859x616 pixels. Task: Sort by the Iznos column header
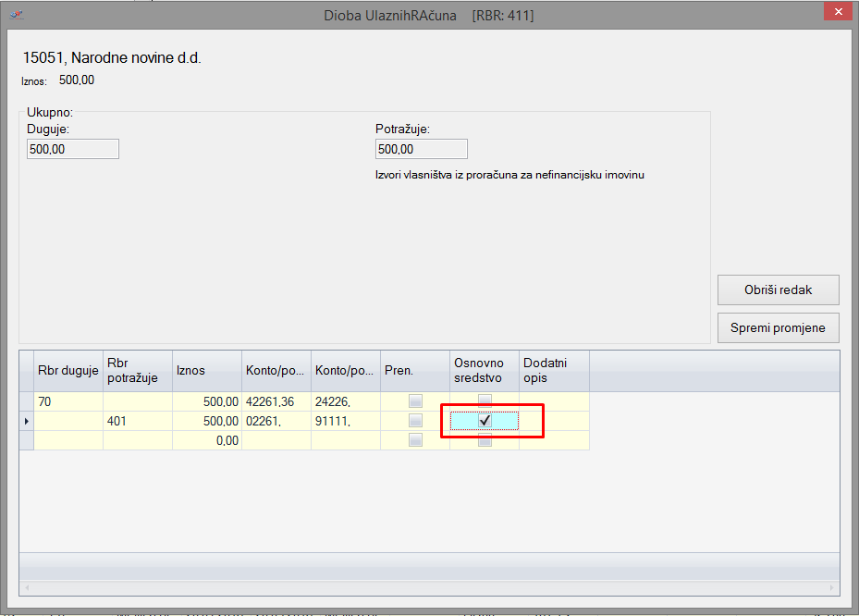click(x=206, y=370)
